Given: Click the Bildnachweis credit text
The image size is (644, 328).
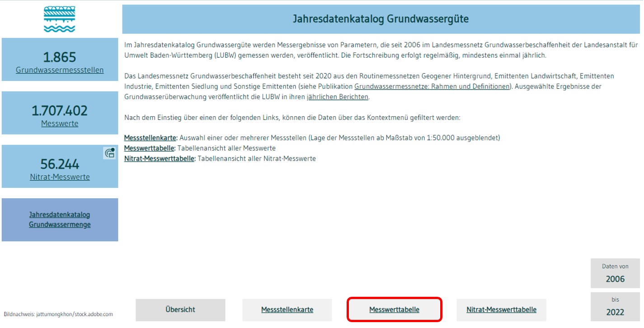Looking at the screenshot, I should [58, 314].
